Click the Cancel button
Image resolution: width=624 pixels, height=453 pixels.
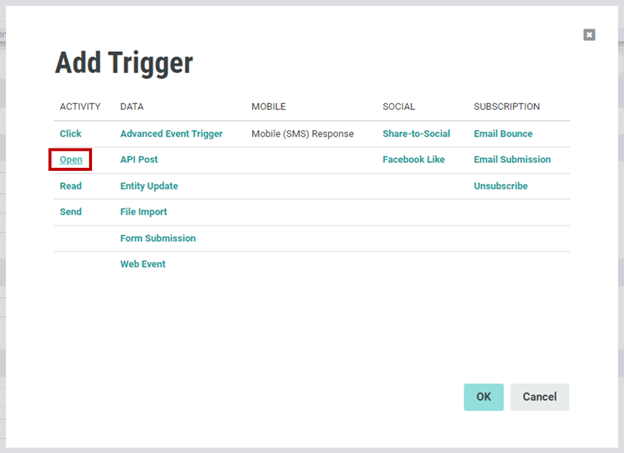click(539, 397)
